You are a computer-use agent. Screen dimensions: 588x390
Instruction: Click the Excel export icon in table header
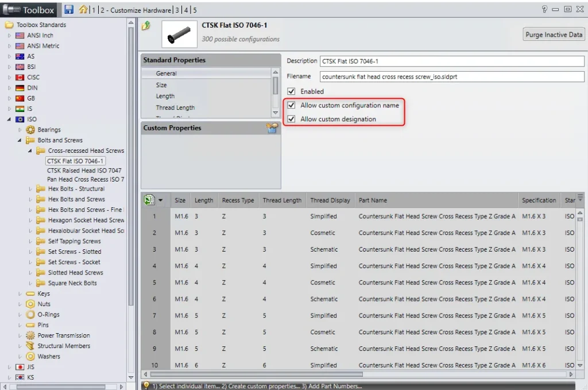[149, 200]
